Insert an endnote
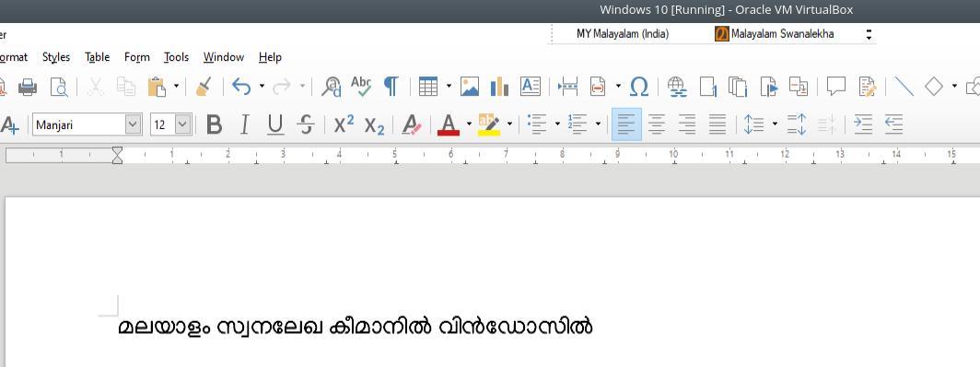 point(738,87)
